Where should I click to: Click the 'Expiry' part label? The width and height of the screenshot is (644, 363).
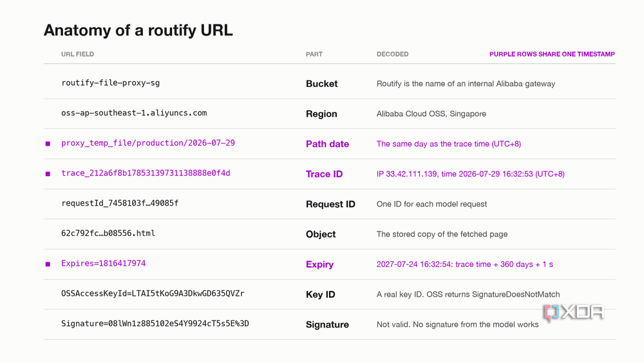tap(319, 264)
